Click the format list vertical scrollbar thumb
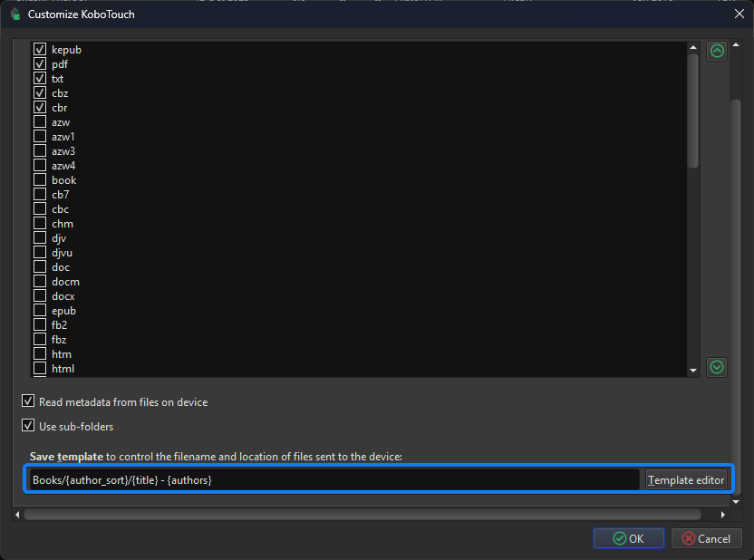Screen dimensions: 754x560 (x=693, y=111)
